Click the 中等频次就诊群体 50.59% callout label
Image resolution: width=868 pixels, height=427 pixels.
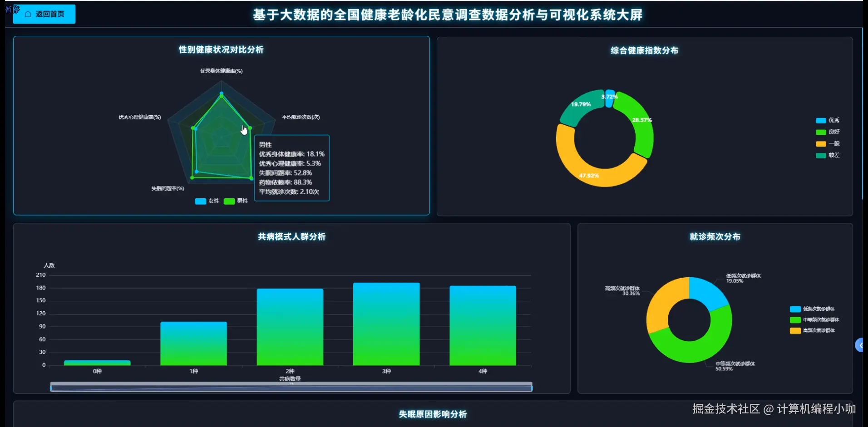click(735, 366)
